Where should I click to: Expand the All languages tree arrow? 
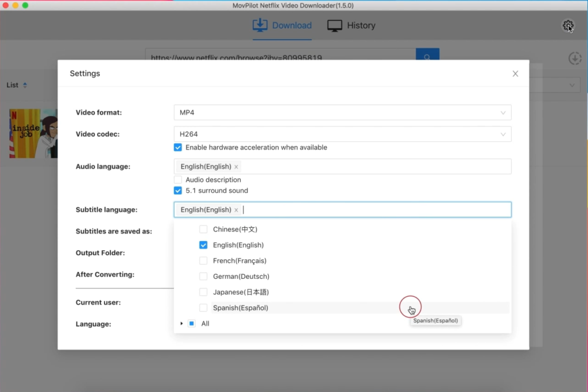click(x=181, y=324)
